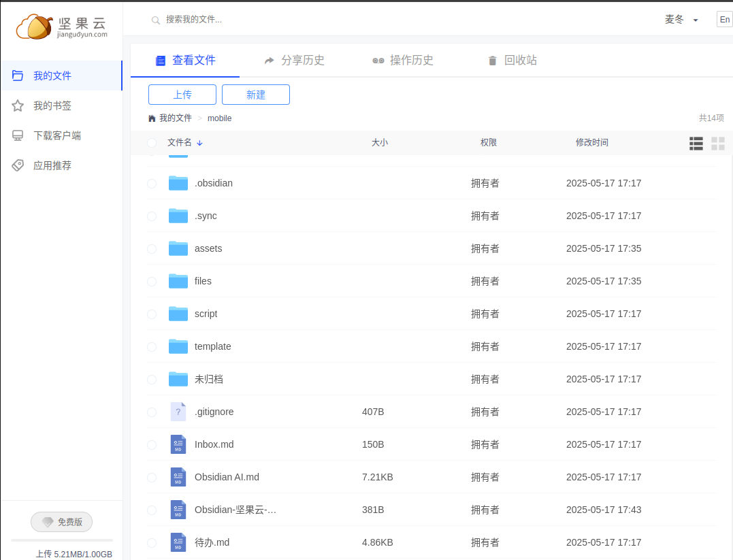The width and height of the screenshot is (733, 560).
Task: Switch language with the En selector
Action: click(x=724, y=20)
